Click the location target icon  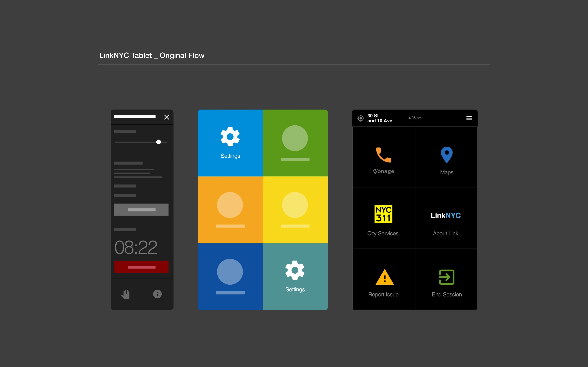tap(361, 118)
